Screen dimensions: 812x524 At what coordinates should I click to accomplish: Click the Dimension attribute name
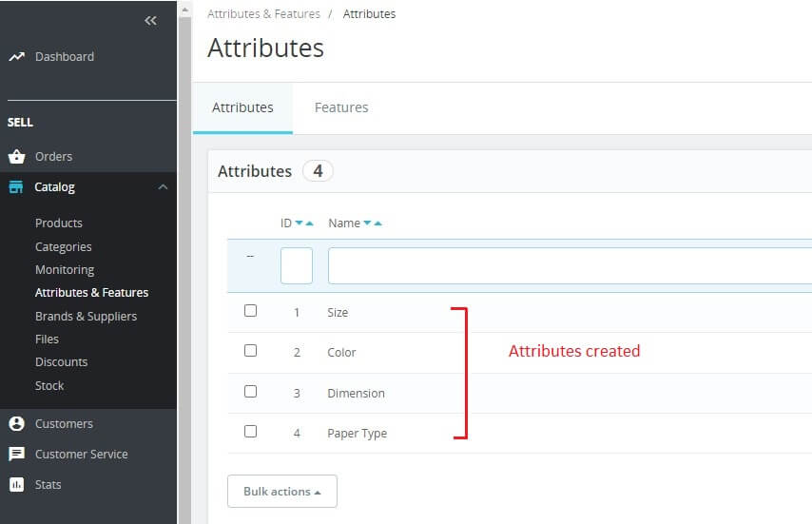coord(356,393)
